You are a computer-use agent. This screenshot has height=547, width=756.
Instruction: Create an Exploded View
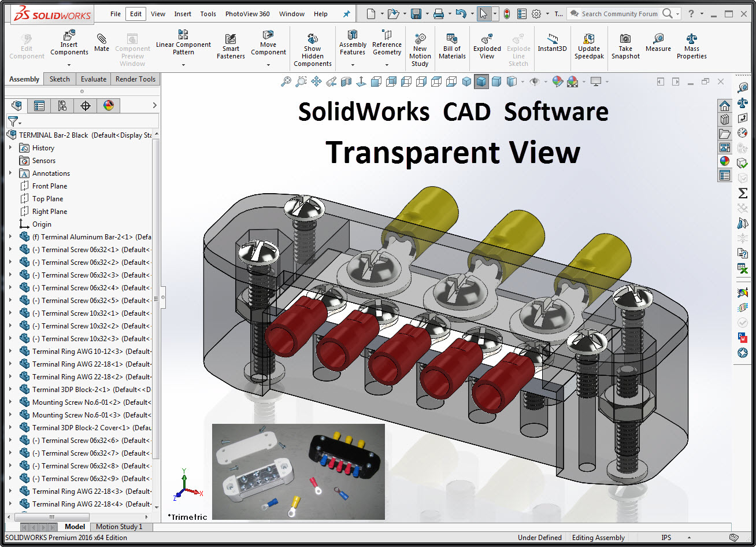(487, 46)
